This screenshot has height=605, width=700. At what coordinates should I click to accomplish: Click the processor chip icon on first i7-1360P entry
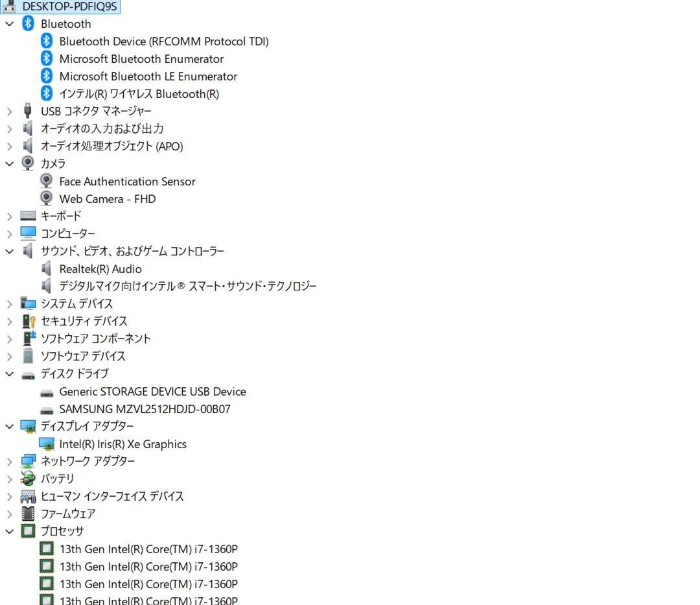(x=46, y=549)
